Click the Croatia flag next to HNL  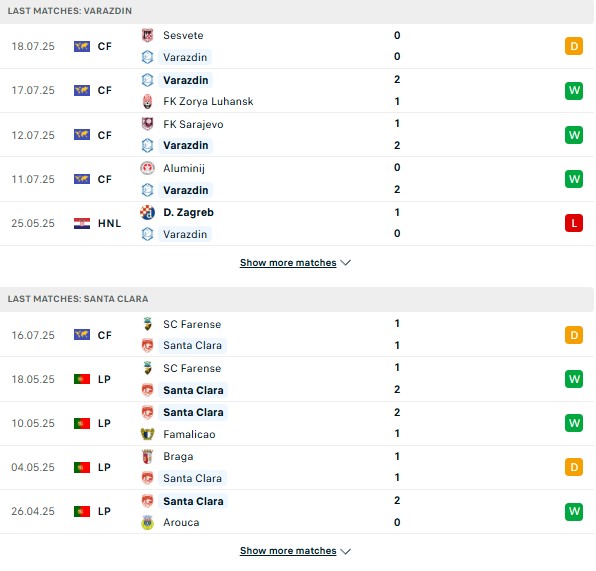pyautogui.click(x=82, y=224)
